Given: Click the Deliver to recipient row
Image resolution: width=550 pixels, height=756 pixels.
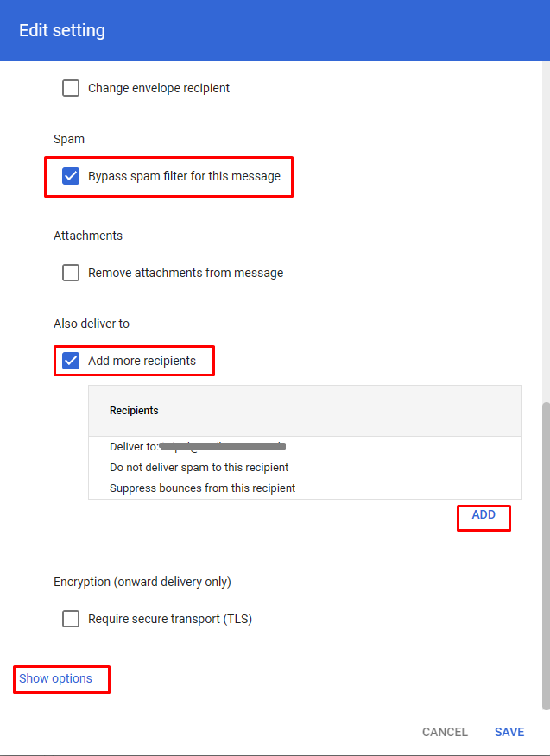Looking at the screenshot, I should coord(198,447).
